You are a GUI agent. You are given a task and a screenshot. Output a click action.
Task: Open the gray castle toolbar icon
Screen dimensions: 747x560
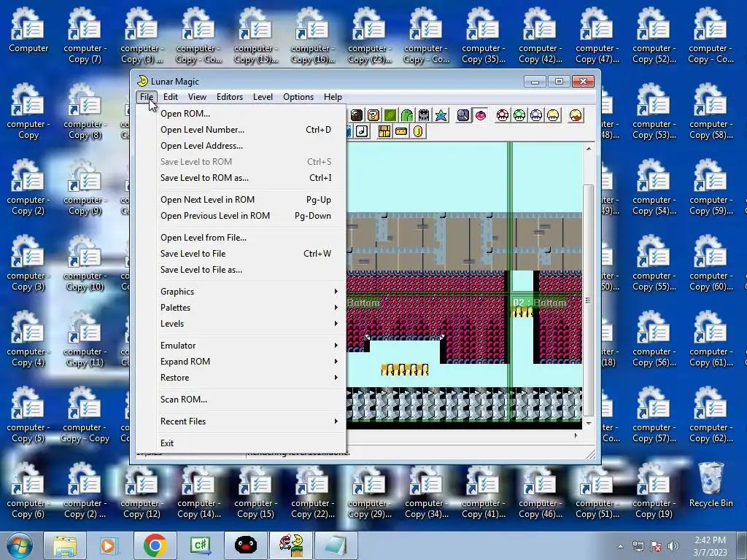point(424,115)
